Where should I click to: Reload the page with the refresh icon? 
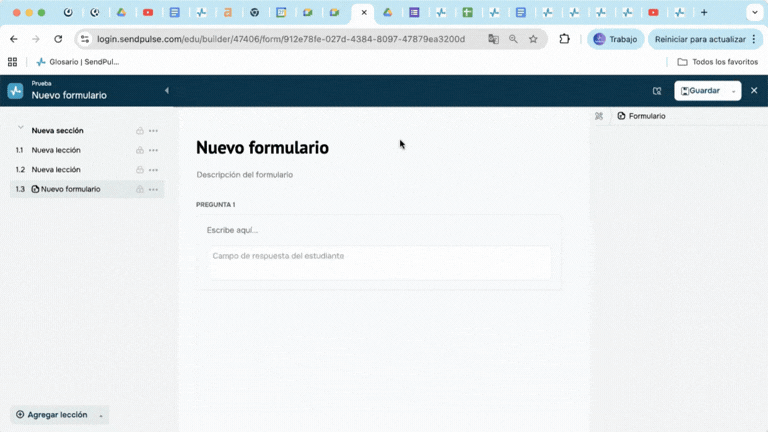click(58, 39)
